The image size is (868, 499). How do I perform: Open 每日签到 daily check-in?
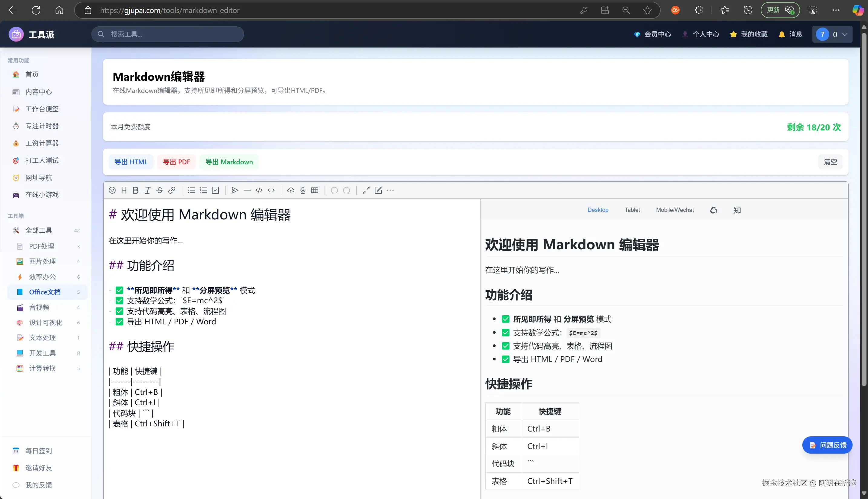coord(46,451)
